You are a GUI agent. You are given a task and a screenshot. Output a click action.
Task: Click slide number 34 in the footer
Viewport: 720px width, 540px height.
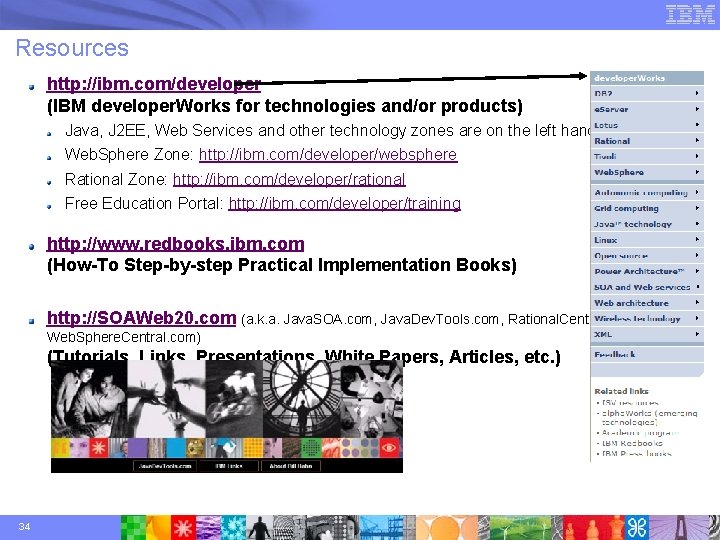24,526
